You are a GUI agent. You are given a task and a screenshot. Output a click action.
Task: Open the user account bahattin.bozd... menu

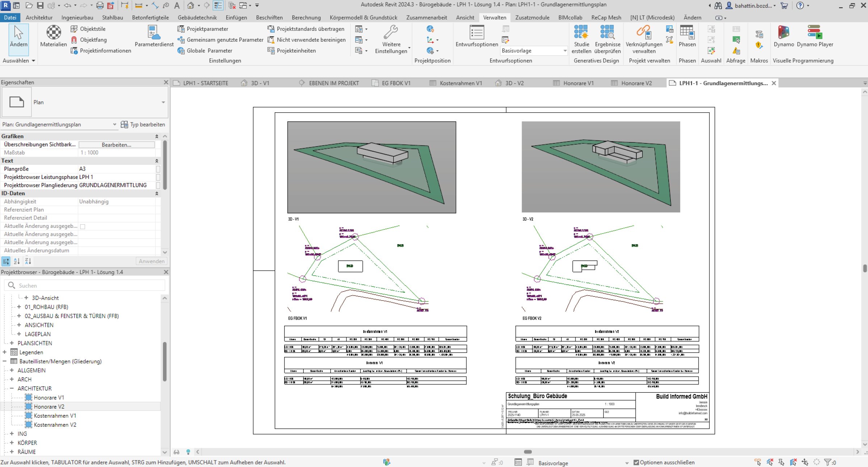751,5
